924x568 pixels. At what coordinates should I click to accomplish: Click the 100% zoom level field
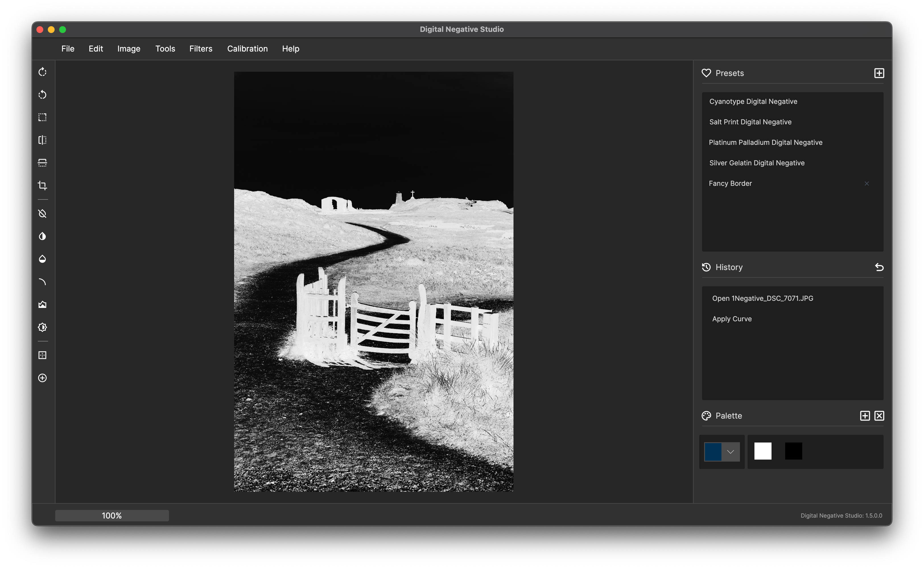tap(112, 515)
